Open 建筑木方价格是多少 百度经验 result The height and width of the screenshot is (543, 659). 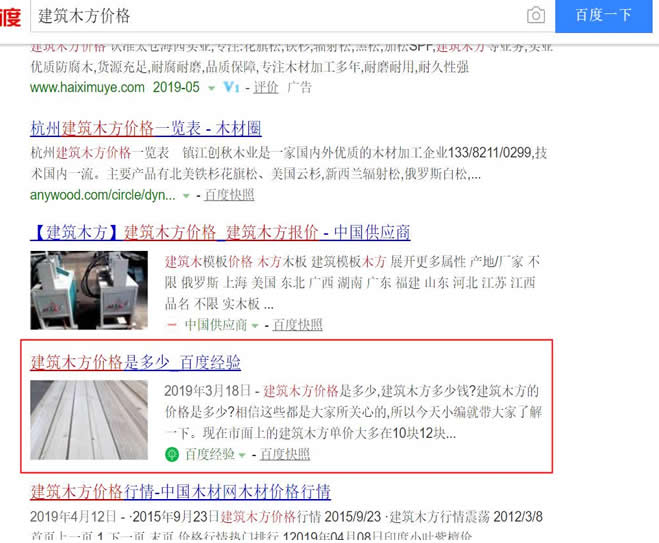135,362
